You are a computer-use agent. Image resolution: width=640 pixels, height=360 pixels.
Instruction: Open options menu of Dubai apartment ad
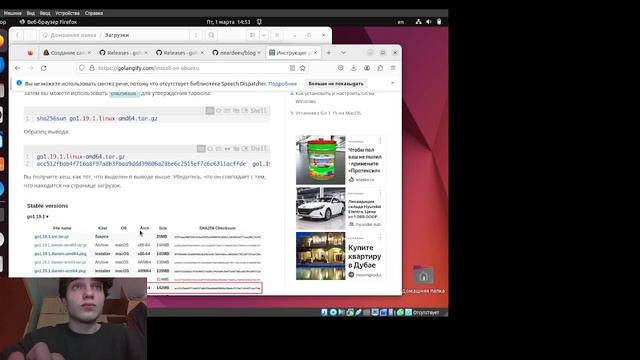click(380, 237)
